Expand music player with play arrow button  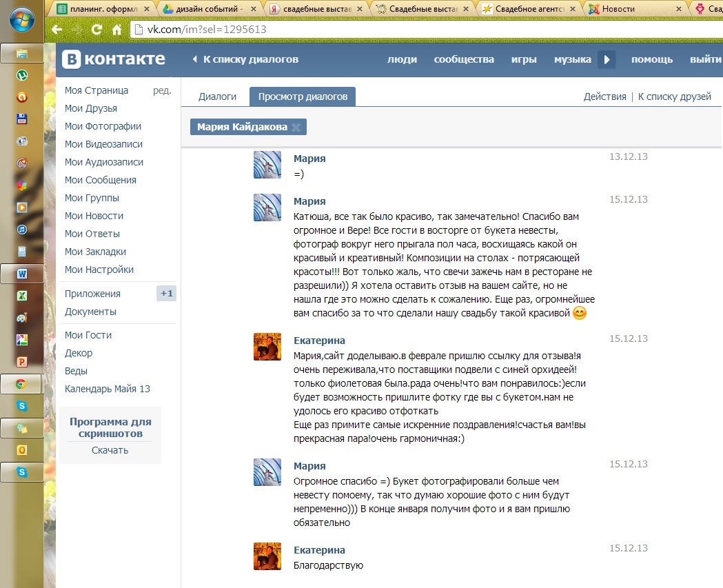pyautogui.click(x=607, y=59)
